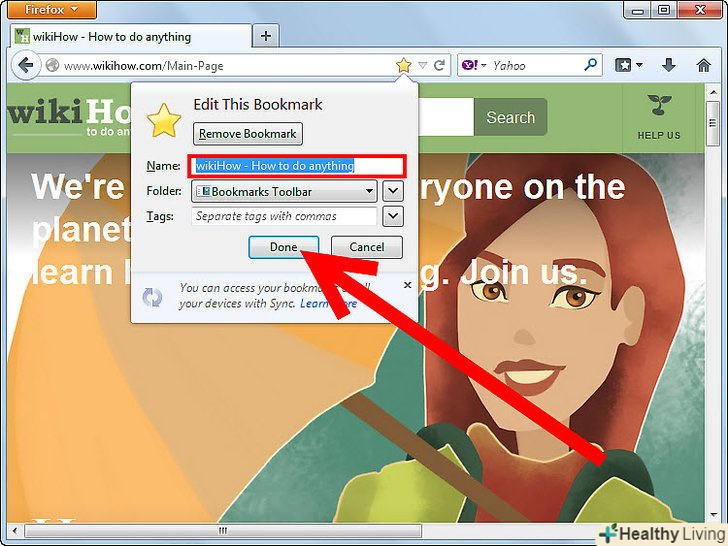Click the horizontal scrollbar thumb
The width and height of the screenshot is (728, 546).
point(223,530)
